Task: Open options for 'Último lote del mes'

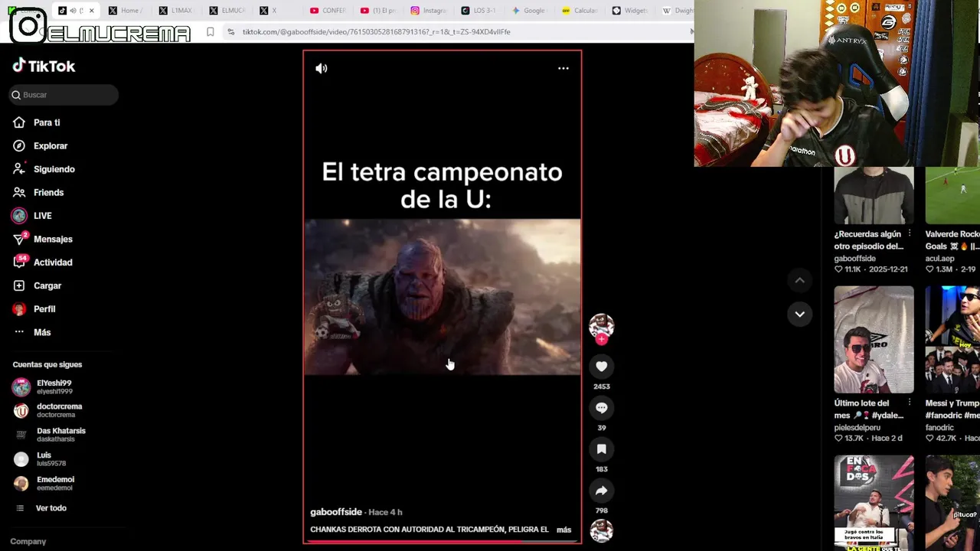Action: [910, 403]
